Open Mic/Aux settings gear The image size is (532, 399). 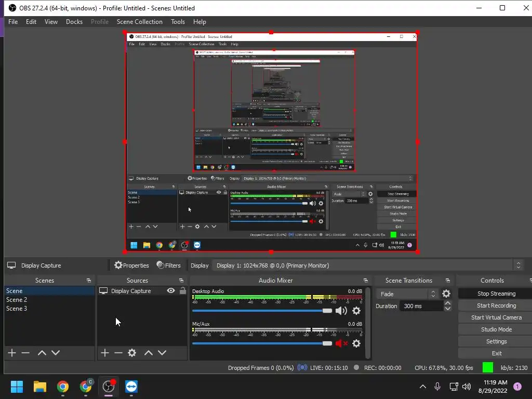[356, 343]
